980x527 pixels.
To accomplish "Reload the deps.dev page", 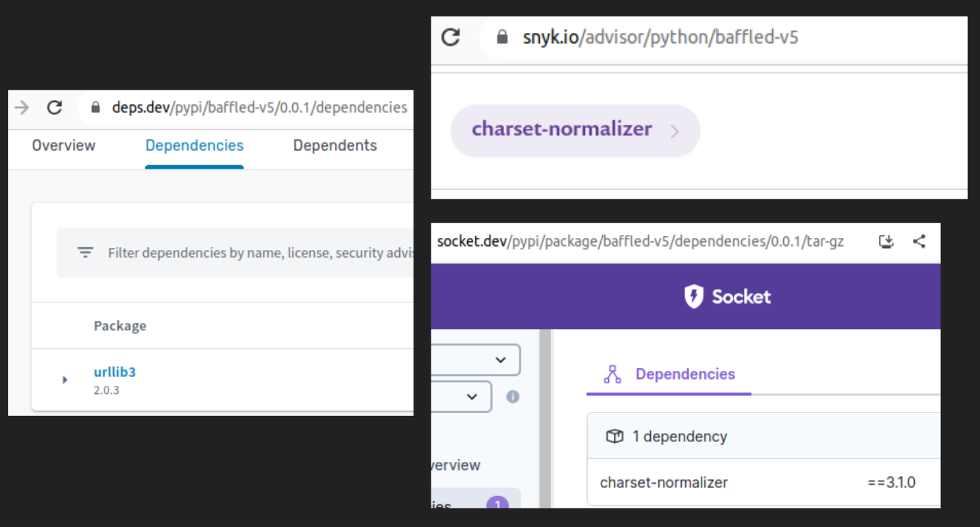I will coord(54,108).
